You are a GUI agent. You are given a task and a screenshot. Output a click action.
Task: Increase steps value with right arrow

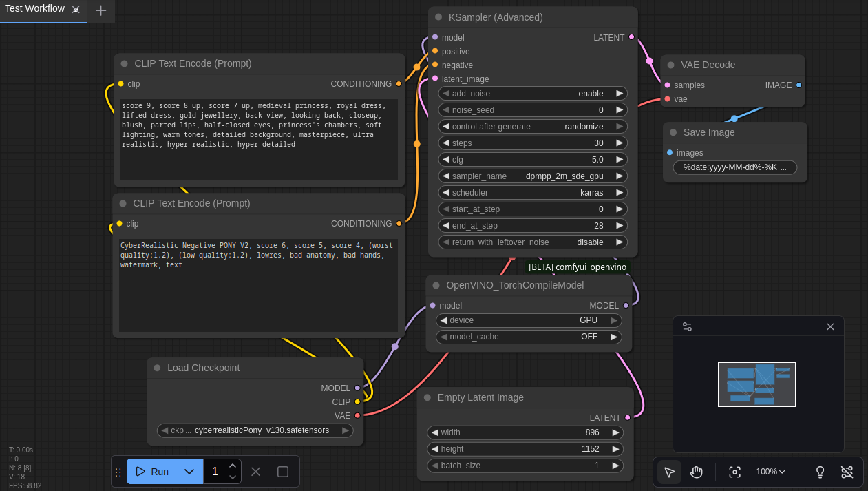coord(620,143)
